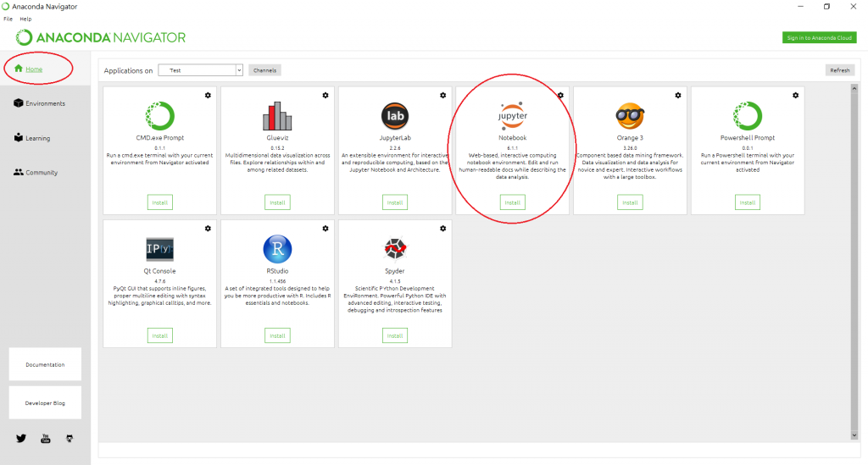Image resolution: width=868 pixels, height=465 pixels.
Task: Install CMD.exe Prompt
Action: coord(160,202)
